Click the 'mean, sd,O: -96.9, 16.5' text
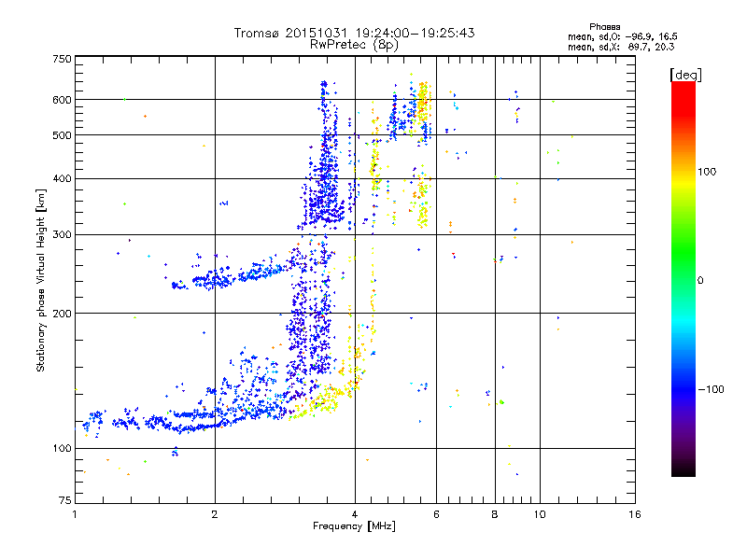Screen dimensions: 747x560 tap(622, 36)
